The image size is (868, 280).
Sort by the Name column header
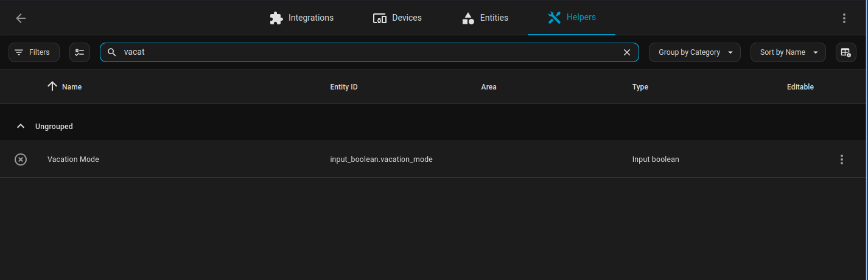tap(72, 87)
